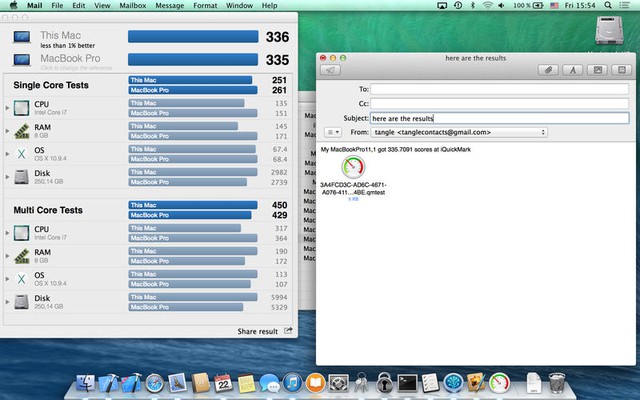This screenshot has width=640, height=400.
Task: Open the Fonts panel with the A button
Action: click(573, 70)
